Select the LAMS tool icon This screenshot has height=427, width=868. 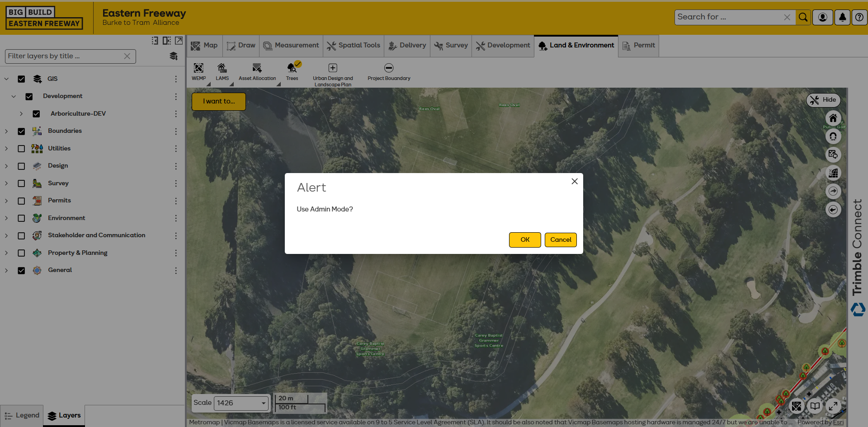[x=222, y=68]
